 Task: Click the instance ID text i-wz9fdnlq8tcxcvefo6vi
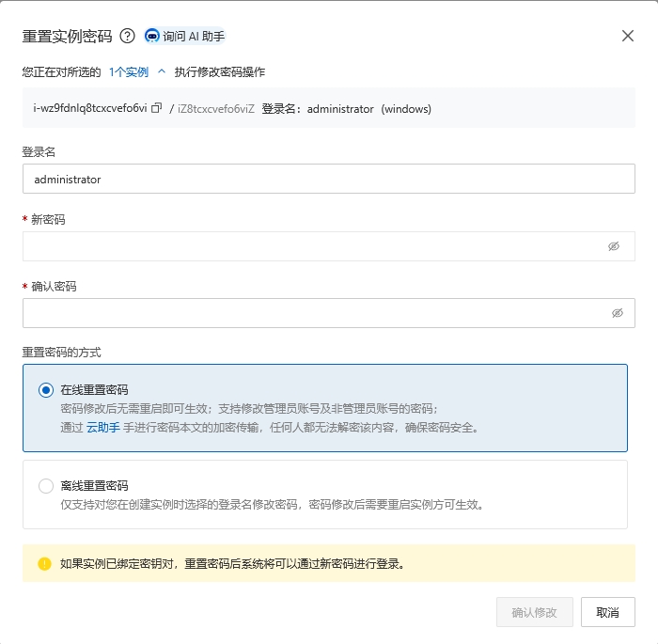(x=90, y=108)
